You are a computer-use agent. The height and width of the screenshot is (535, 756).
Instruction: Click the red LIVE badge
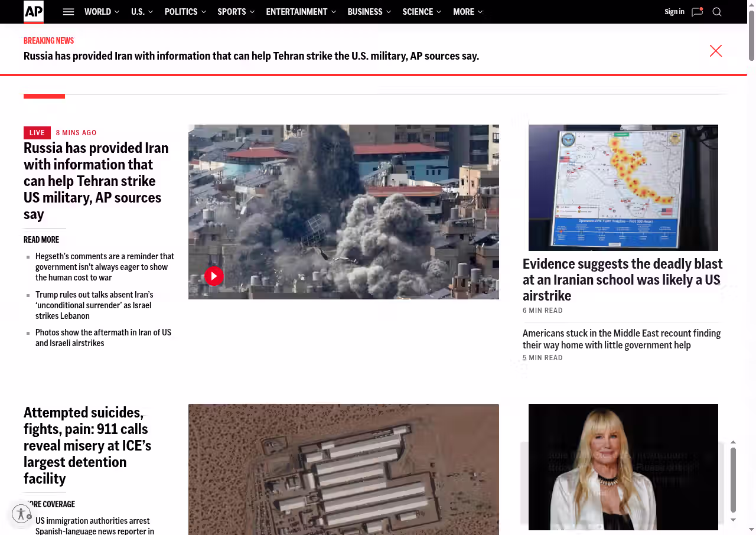tap(37, 133)
